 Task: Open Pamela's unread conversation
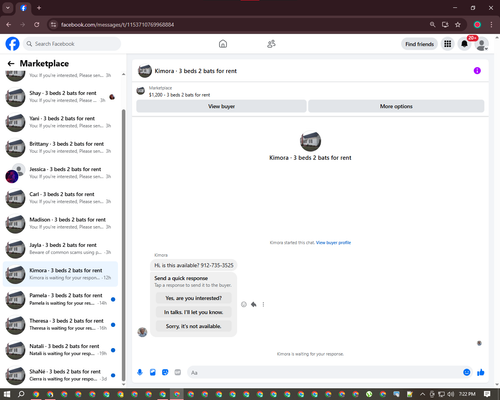(x=60, y=299)
